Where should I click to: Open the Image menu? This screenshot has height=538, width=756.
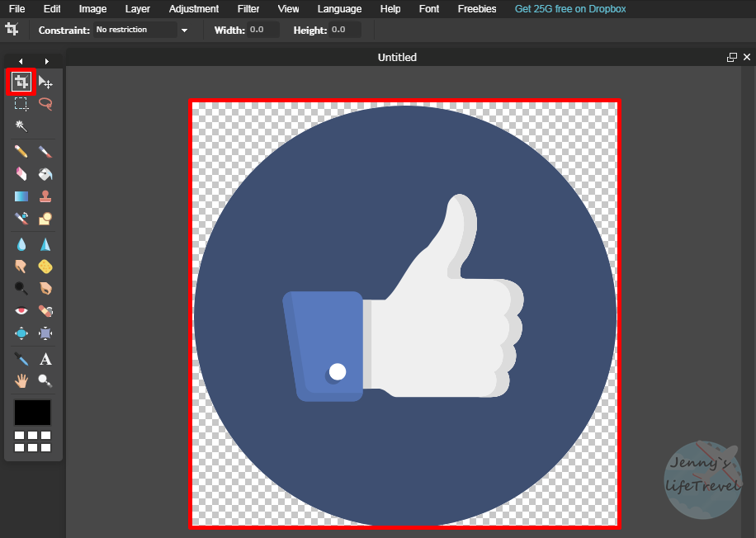[x=92, y=9]
